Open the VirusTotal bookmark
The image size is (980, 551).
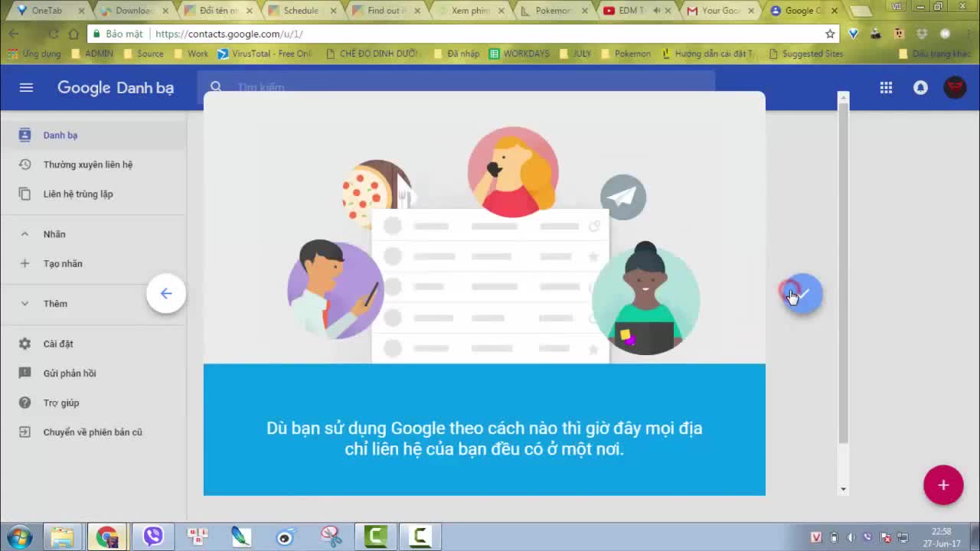(264, 54)
